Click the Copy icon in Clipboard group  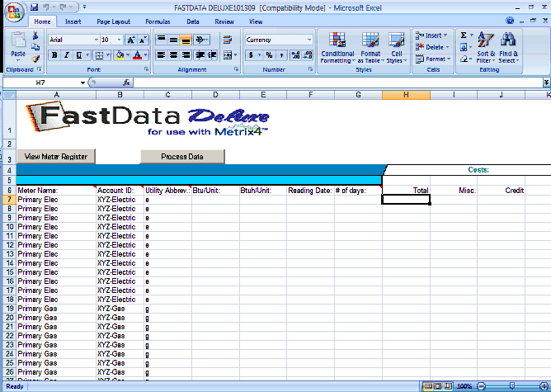tap(35, 47)
